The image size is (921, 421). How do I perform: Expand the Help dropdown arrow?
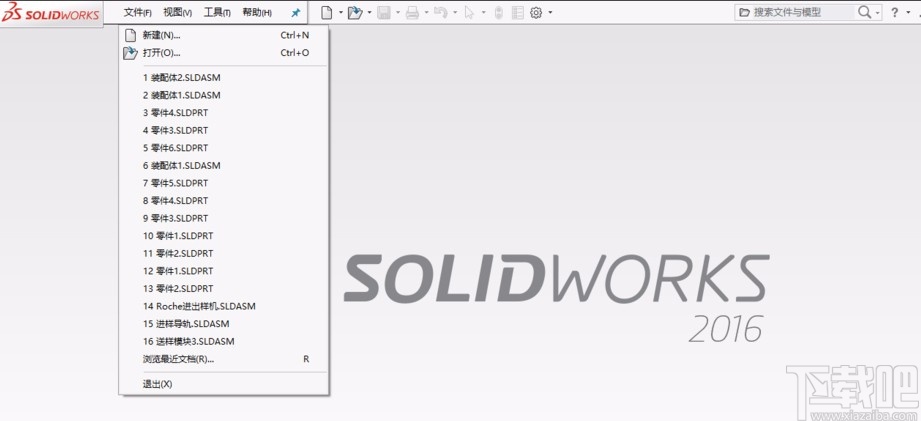pyautogui.click(x=908, y=12)
